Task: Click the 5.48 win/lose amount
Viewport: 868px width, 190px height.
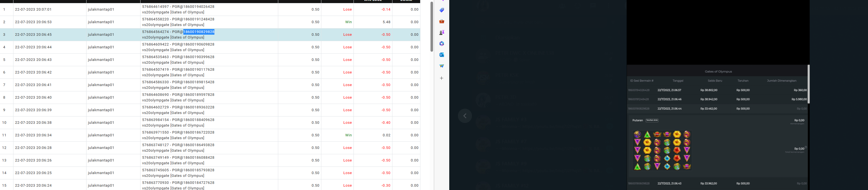Action: click(x=387, y=22)
